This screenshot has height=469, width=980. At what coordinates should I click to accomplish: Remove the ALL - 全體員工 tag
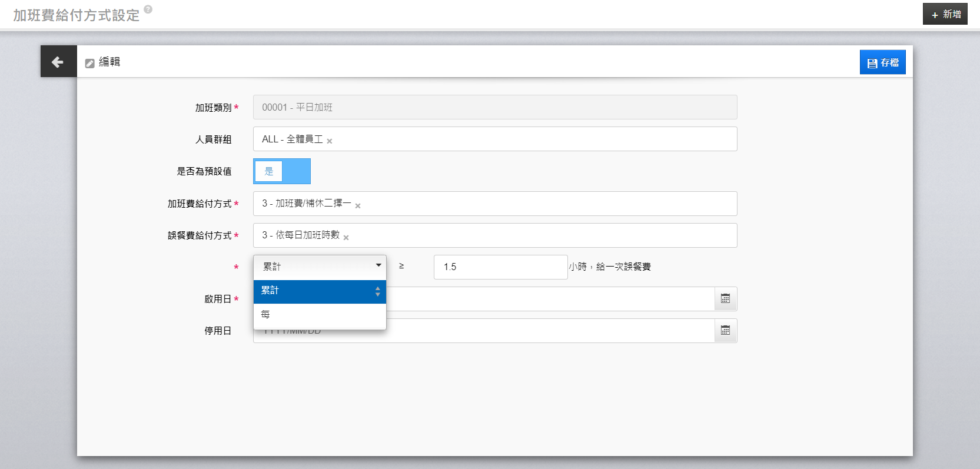coord(330,141)
